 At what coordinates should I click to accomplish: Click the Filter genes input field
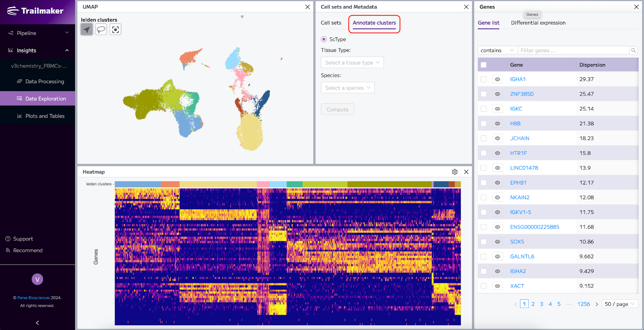click(573, 50)
